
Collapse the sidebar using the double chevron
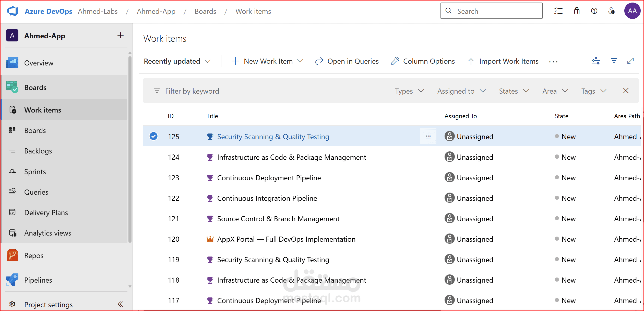pyautogui.click(x=121, y=304)
